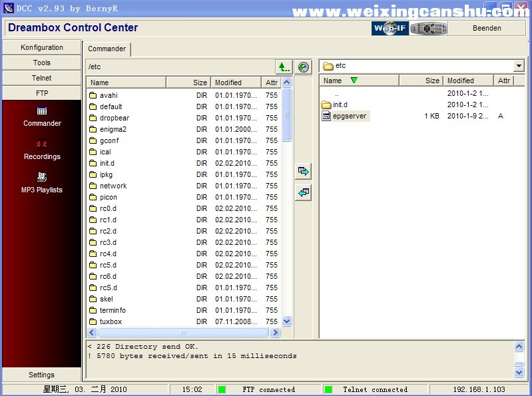
Task: Sort remote list by Modified column
Action: tap(236, 83)
